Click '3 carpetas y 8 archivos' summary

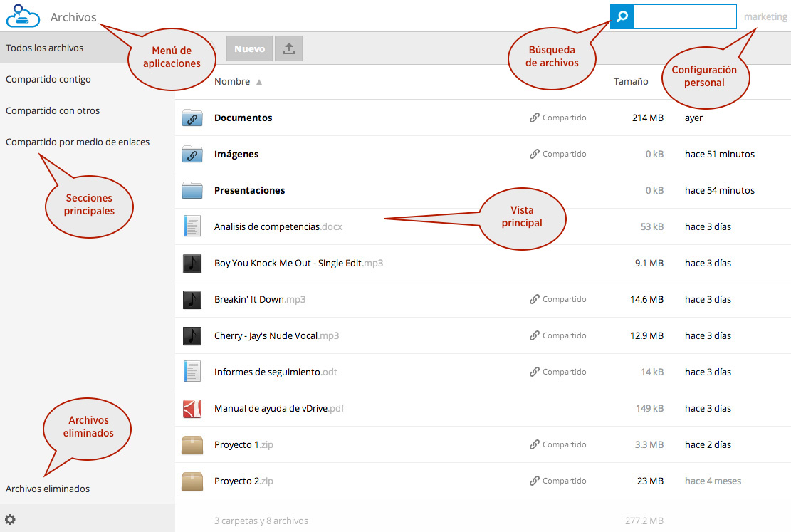[x=261, y=521]
